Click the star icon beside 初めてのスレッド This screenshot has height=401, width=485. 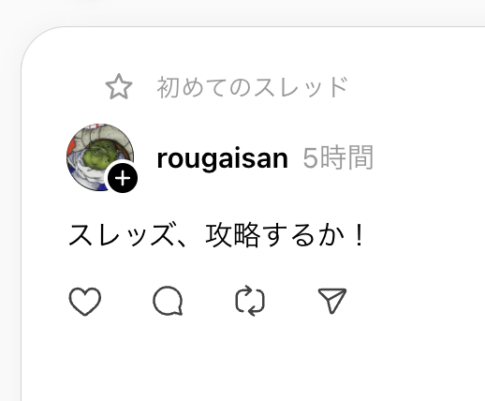point(119,87)
